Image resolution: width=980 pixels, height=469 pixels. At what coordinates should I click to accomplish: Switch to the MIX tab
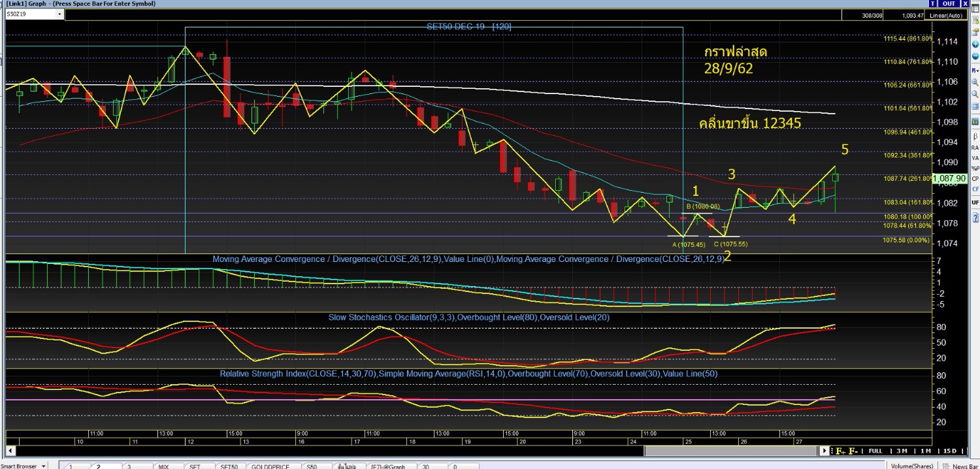click(x=168, y=466)
